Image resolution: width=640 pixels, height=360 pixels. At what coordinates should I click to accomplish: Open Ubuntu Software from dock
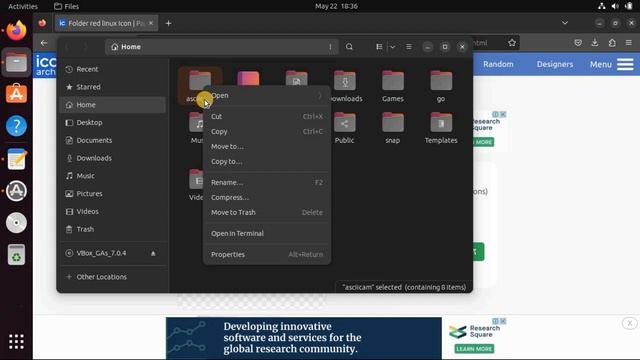click(x=16, y=94)
